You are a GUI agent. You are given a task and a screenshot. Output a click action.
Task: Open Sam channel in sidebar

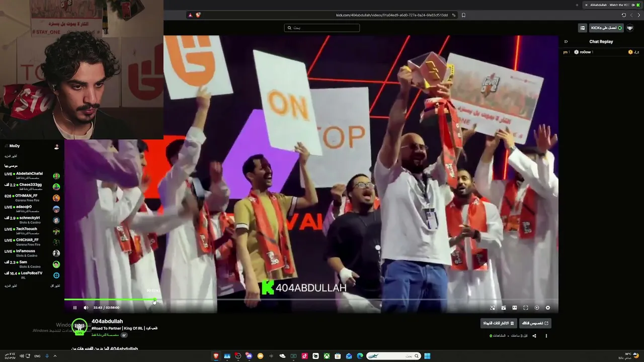click(x=32, y=264)
